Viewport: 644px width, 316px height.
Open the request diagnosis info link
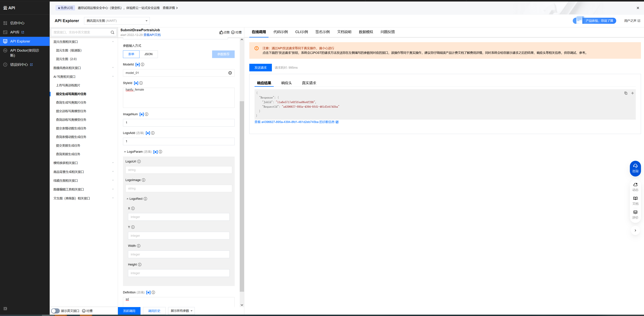pos(296,122)
